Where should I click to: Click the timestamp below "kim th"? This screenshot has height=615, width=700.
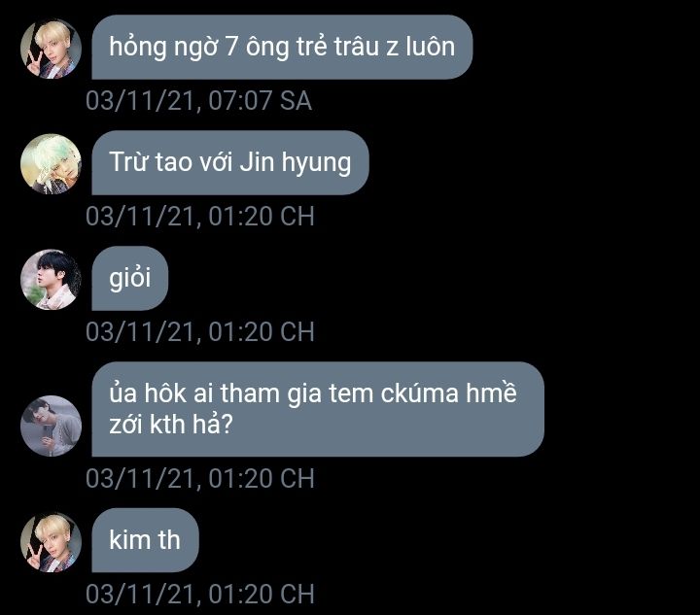(200, 594)
